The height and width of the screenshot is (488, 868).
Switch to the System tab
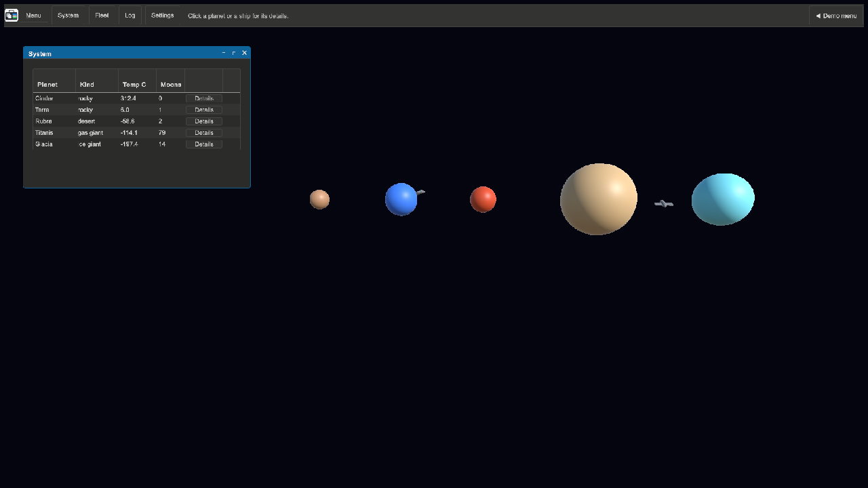[68, 15]
